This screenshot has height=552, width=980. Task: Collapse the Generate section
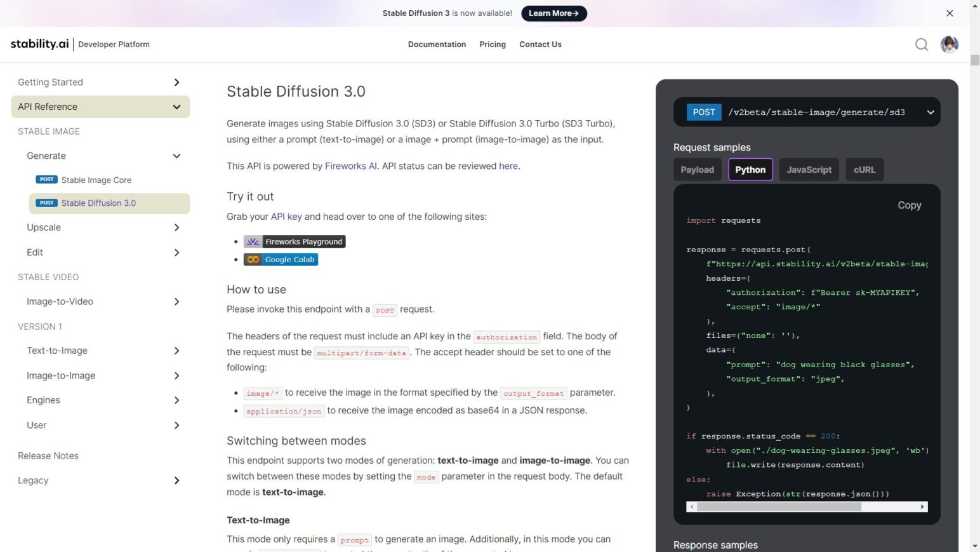point(177,156)
